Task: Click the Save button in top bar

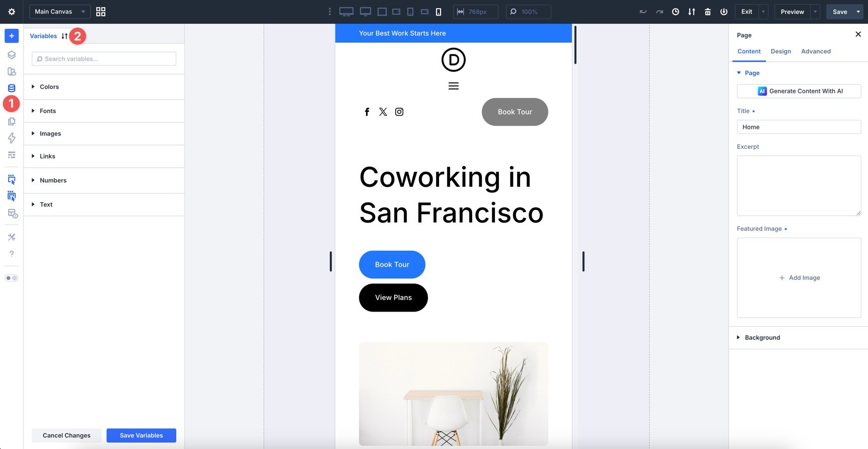Action: pos(840,12)
